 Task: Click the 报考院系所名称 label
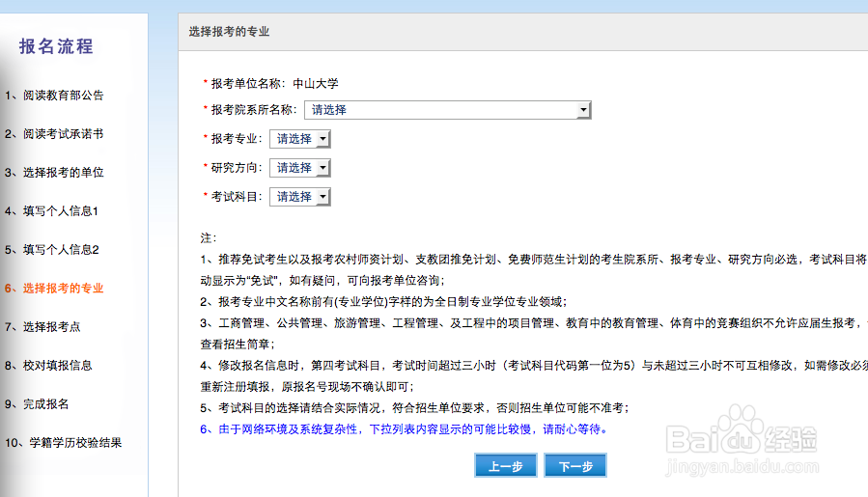tap(254, 110)
